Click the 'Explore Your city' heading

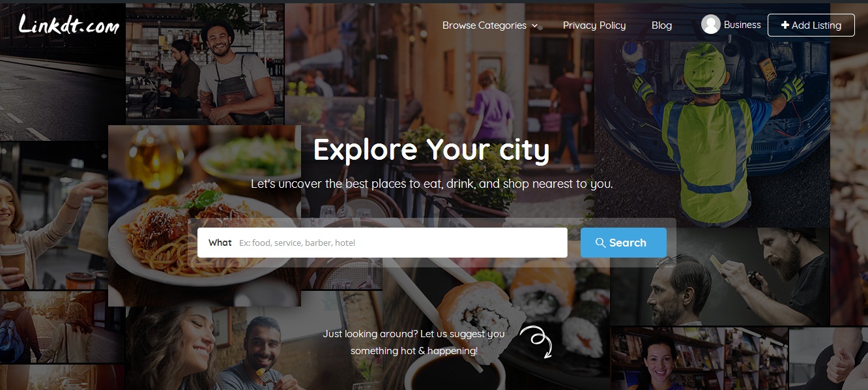pyautogui.click(x=431, y=150)
